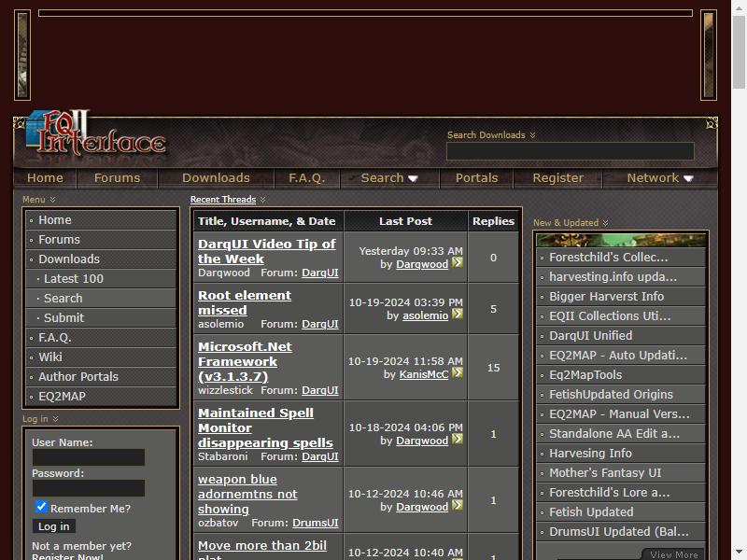Open Eq2MapTools entry
Image resolution: width=747 pixels, height=560 pixels.
620,375
